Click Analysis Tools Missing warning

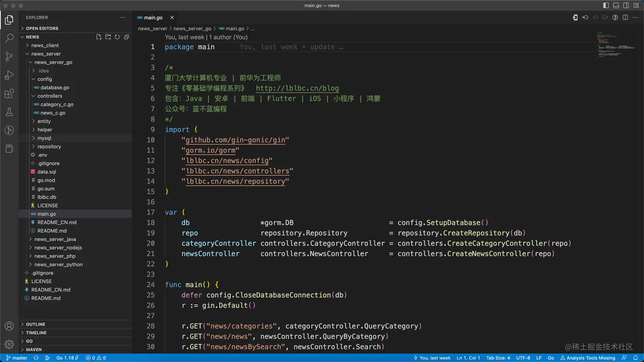tap(588, 358)
